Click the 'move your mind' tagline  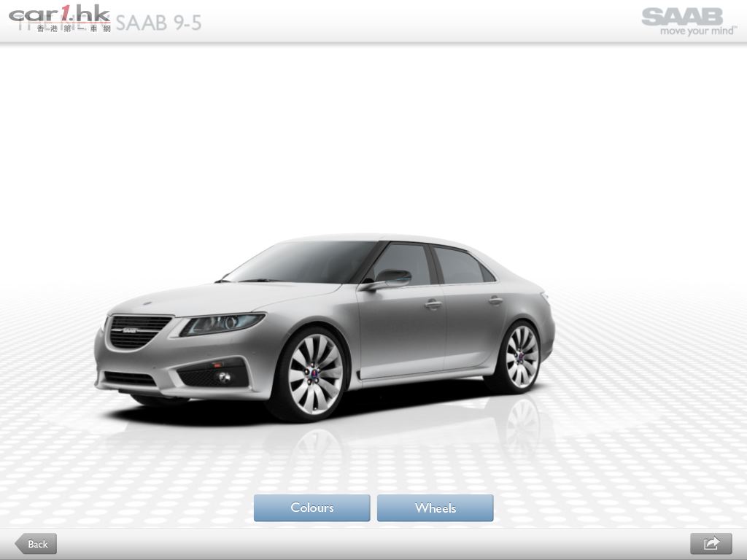(697, 31)
